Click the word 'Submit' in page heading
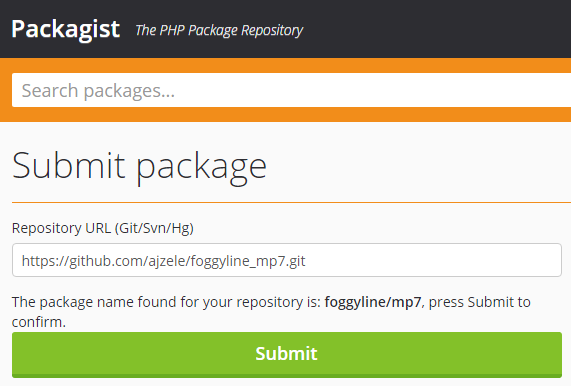 (x=69, y=165)
